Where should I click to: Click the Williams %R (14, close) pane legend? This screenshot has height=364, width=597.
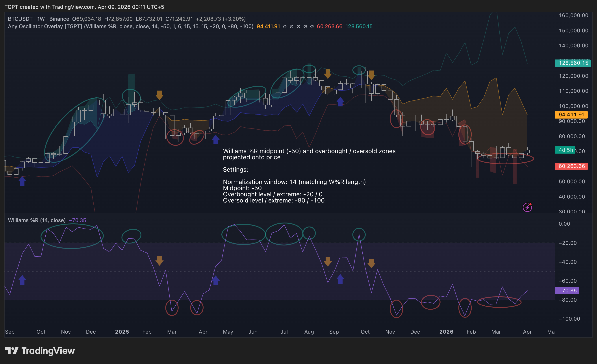(37, 220)
